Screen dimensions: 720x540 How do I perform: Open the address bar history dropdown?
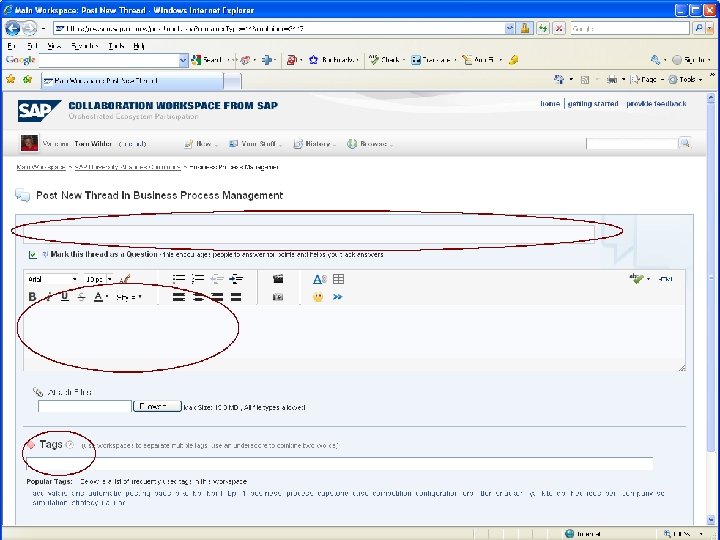pyautogui.click(x=510, y=28)
